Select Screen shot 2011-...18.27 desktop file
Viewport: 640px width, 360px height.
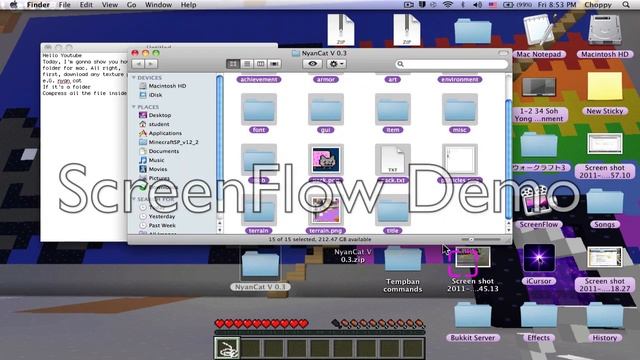tap(604, 258)
